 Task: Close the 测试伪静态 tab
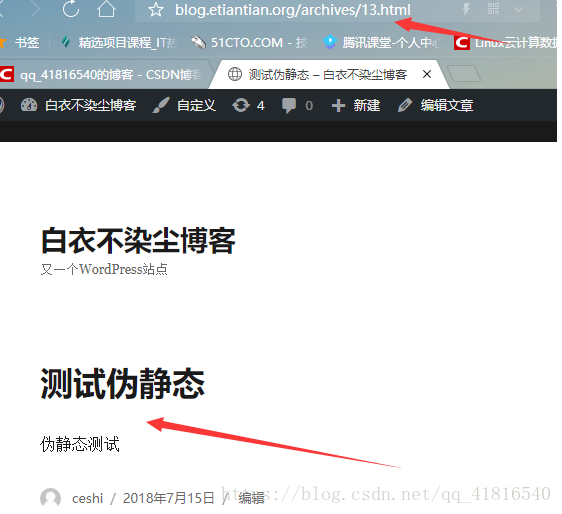click(427, 74)
